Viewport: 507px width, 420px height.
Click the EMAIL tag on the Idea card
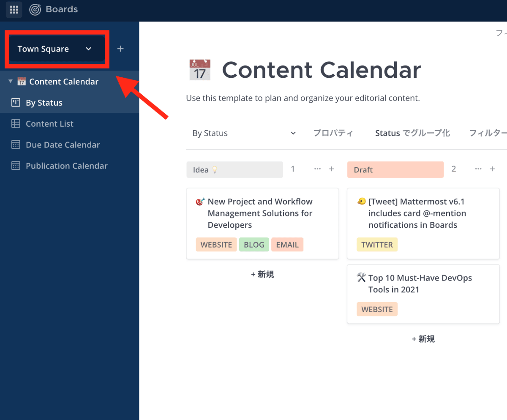tap(287, 245)
